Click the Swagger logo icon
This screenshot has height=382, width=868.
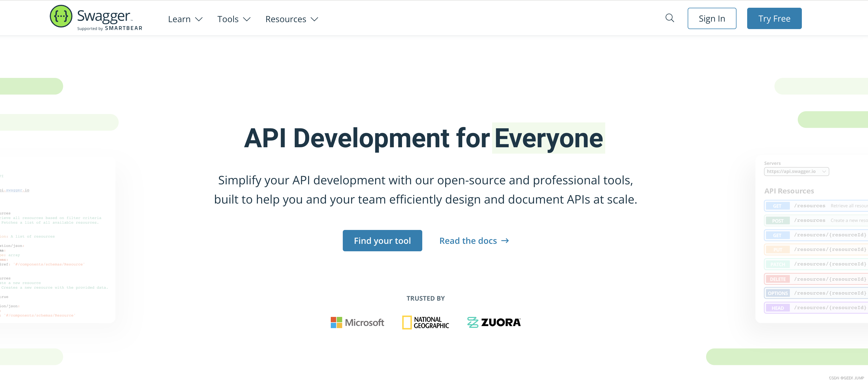point(61,17)
